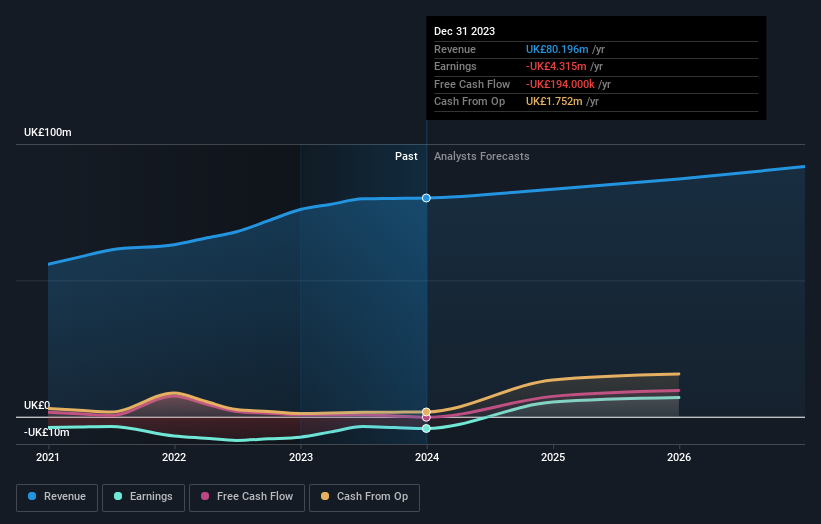Click the 2024 x-axis label
The height and width of the screenshot is (524, 821).
click(427, 457)
